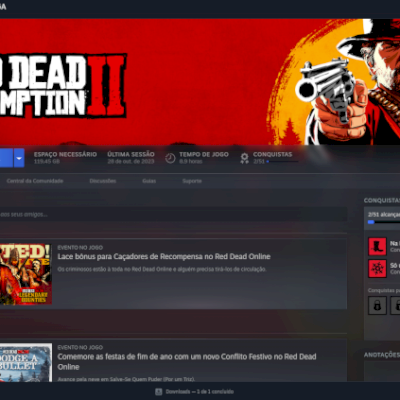
Task: Open 'Lace bônus para Caçadores de Recompensa' news title
Action: click(x=164, y=257)
